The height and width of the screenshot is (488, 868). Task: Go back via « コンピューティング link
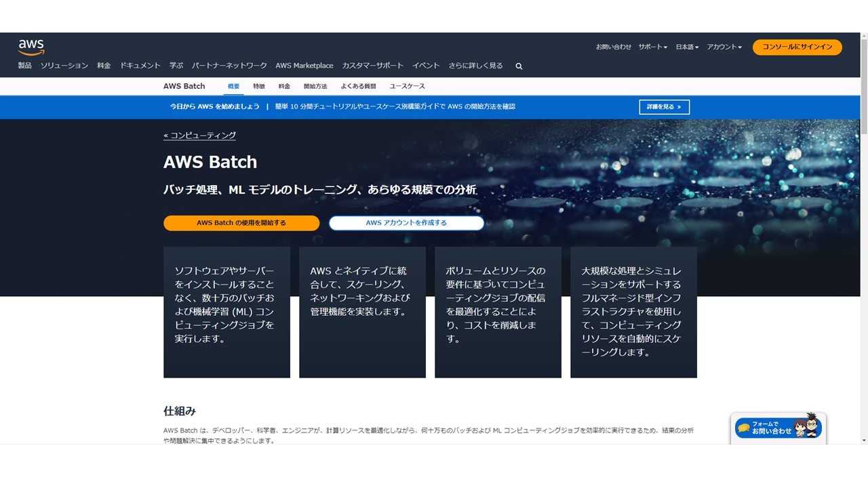[199, 136]
